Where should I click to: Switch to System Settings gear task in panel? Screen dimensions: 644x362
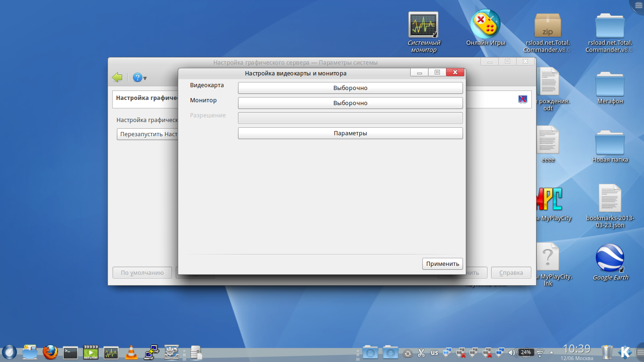(x=172, y=352)
